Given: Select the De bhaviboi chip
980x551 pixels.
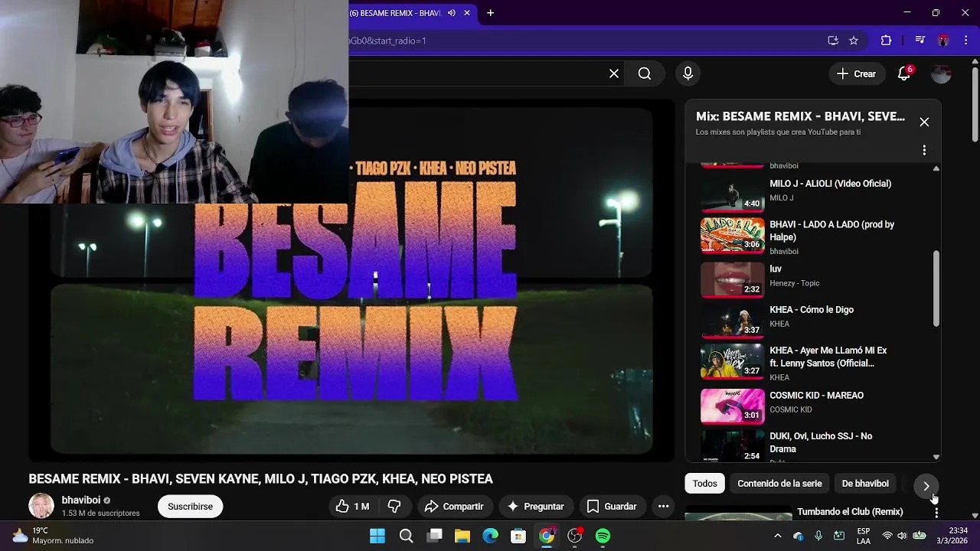Looking at the screenshot, I should coord(865,484).
